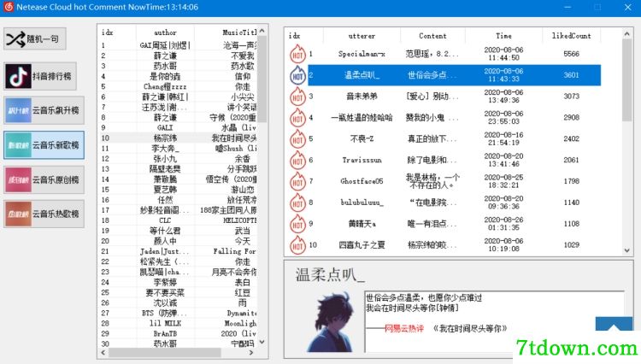Select song row 21 Jaden Falling For
Viewport: 641px width, 364px height.
tap(179, 251)
